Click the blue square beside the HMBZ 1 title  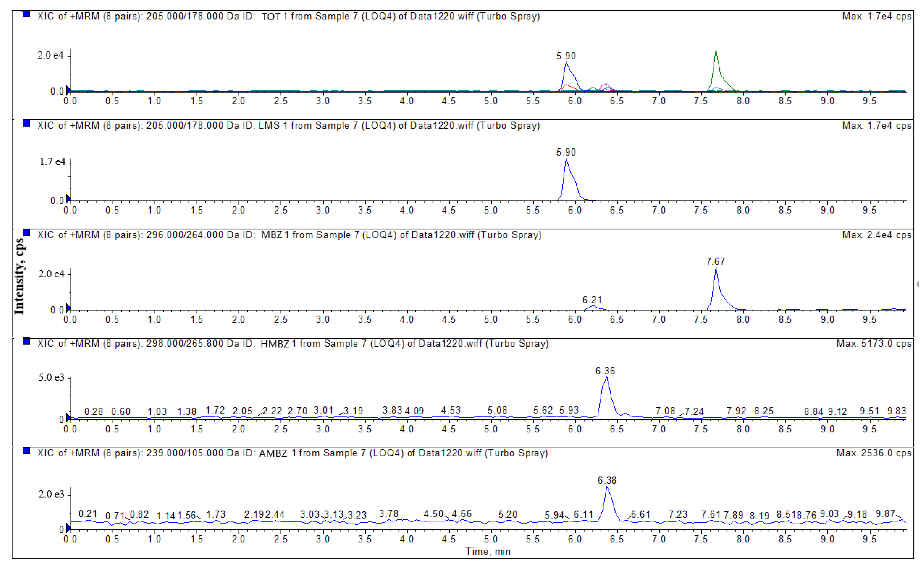(x=26, y=341)
